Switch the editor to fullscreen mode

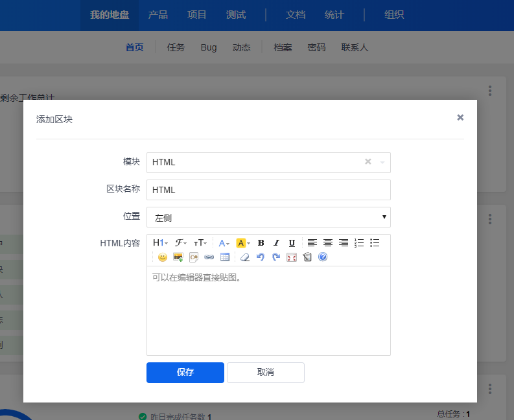[292, 257]
